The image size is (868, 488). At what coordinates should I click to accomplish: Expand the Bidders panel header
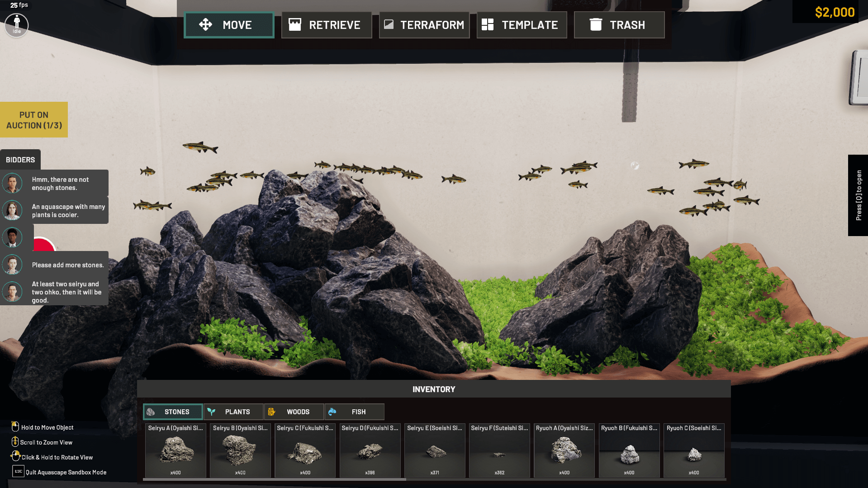pos(20,160)
